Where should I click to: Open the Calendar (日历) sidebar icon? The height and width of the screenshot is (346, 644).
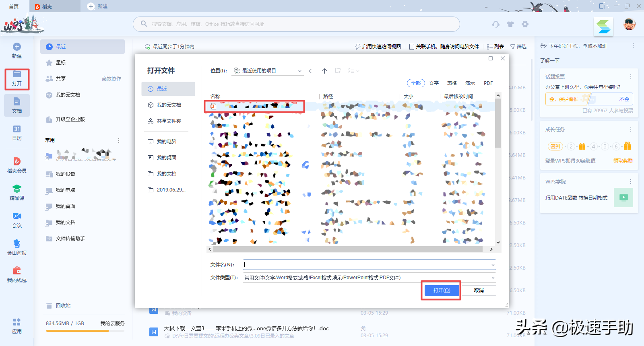pyautogui.click(x=17, y=132)
